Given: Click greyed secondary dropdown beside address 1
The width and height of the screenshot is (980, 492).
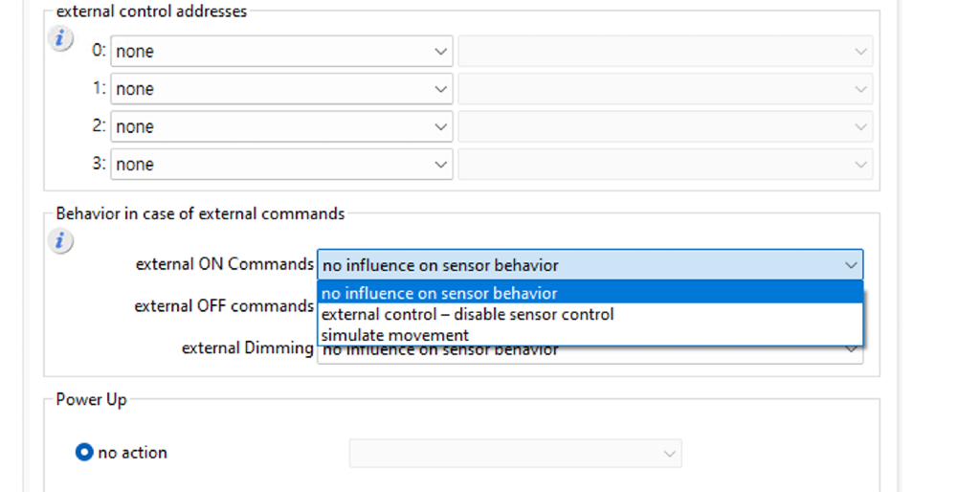Looking at the screenshot, I should (x=665, y=89).
